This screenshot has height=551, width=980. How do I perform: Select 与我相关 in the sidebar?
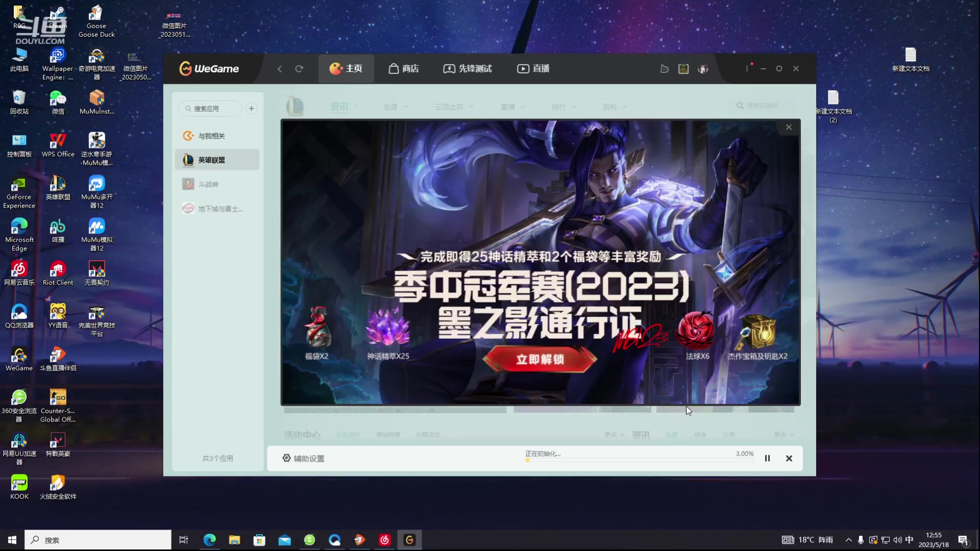tap(217, 136)
